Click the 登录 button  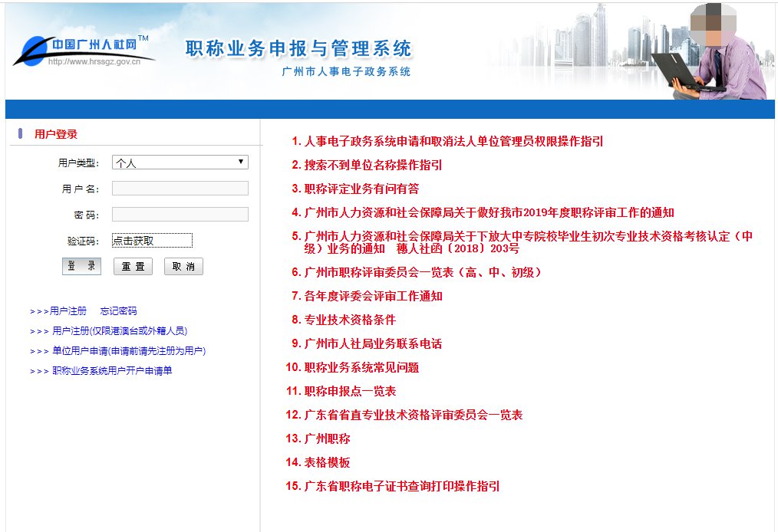pyautogui.click(x=81, y=266)
